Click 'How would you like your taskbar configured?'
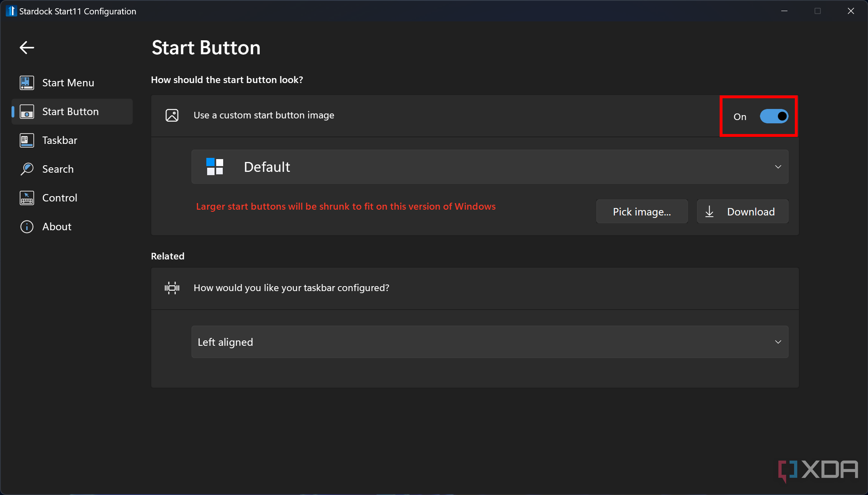The image size is (868, 495). pyautogui.click(x=291, y=288)
